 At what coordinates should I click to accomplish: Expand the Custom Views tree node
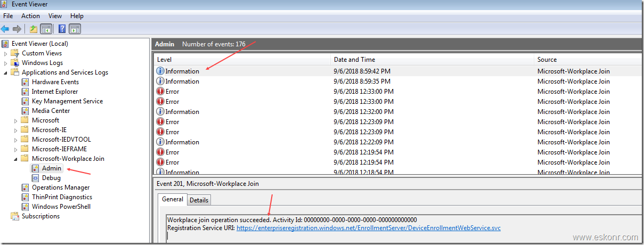[6, 53]
